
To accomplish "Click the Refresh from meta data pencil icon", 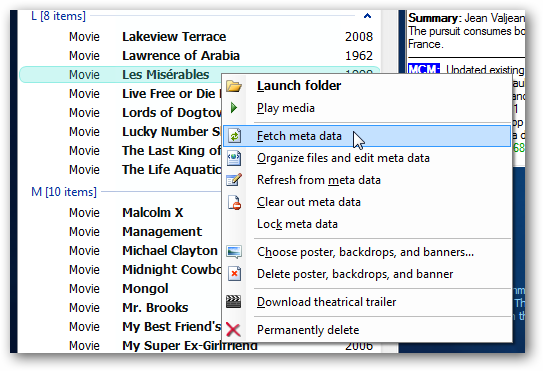I will (234, 180).
